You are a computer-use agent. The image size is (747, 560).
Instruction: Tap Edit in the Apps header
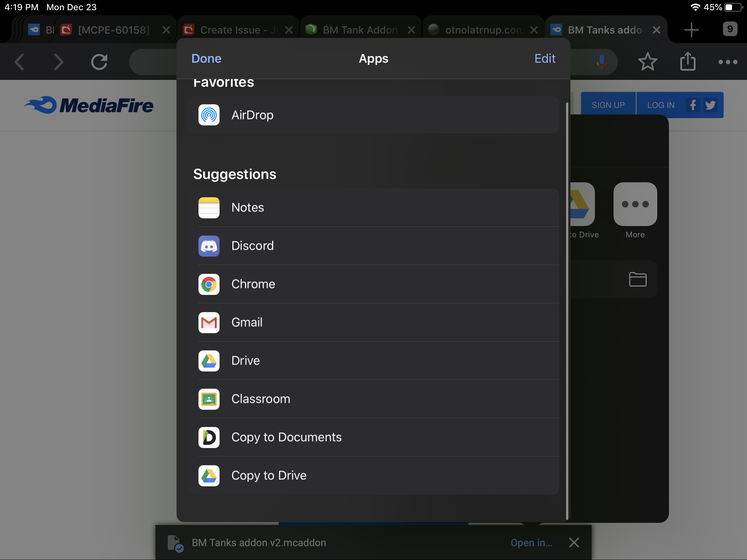[x=545, y=59]
